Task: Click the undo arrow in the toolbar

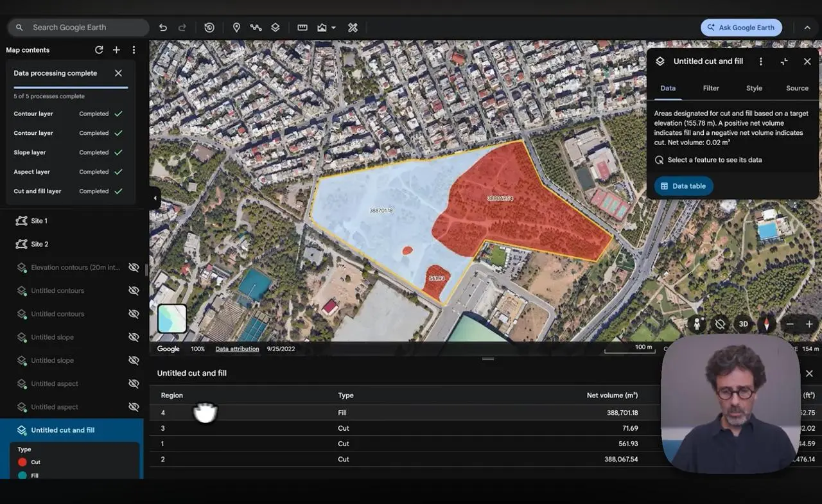Action: 163,28
